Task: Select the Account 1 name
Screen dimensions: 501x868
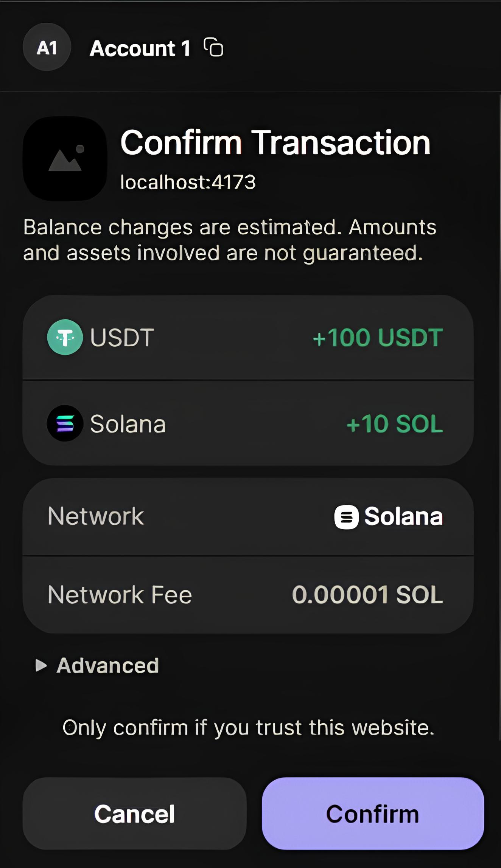Action: coord(140,48)
